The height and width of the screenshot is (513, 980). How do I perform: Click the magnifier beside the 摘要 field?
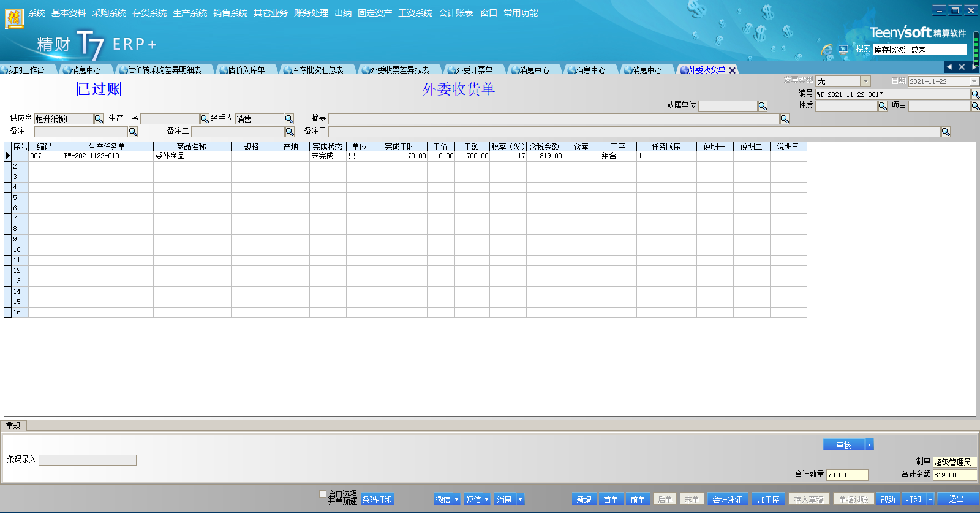coord(785,119)
